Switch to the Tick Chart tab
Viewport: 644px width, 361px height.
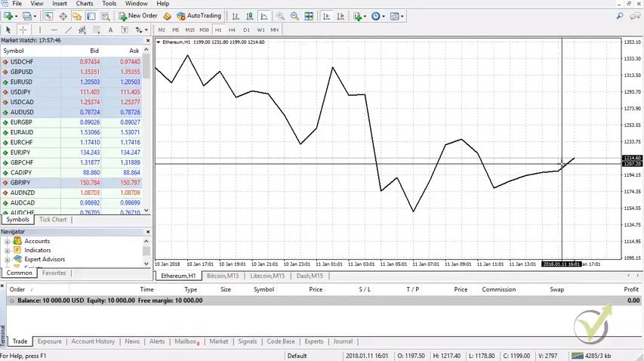click(x=53, y=219)
